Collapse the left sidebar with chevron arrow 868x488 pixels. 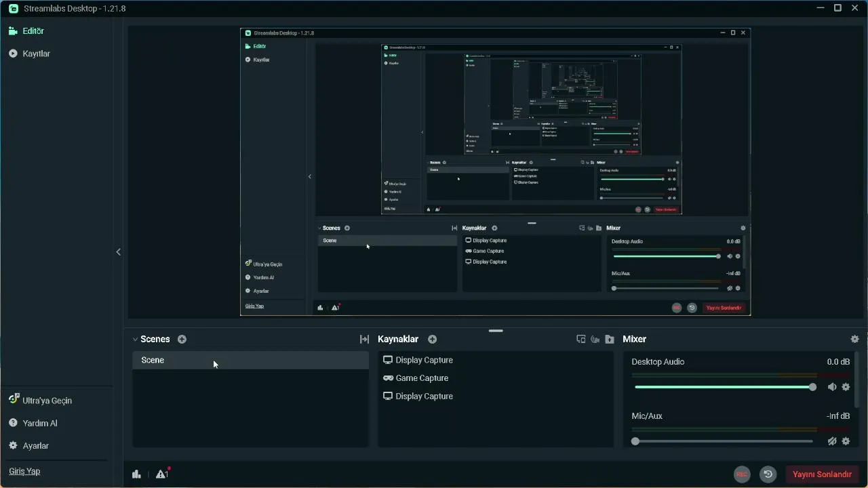point(118,252)
